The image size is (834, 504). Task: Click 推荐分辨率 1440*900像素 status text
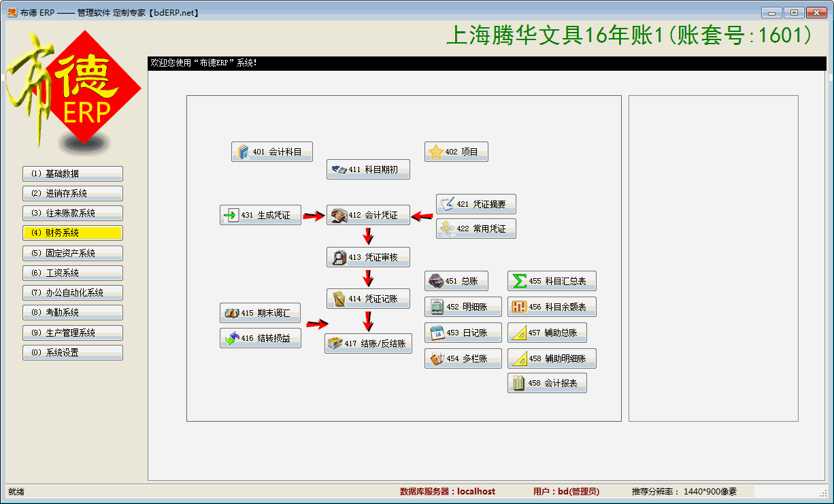(684, 491)
